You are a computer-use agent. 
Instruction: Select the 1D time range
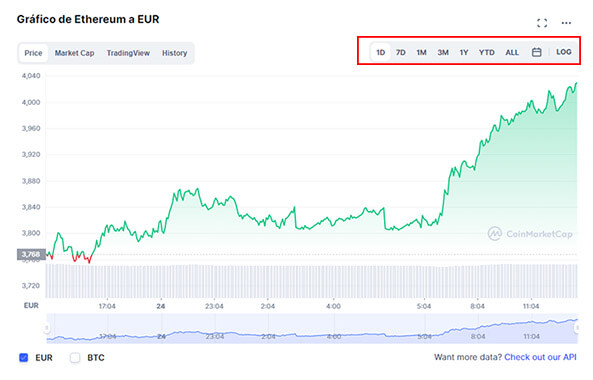coord(380,52)
